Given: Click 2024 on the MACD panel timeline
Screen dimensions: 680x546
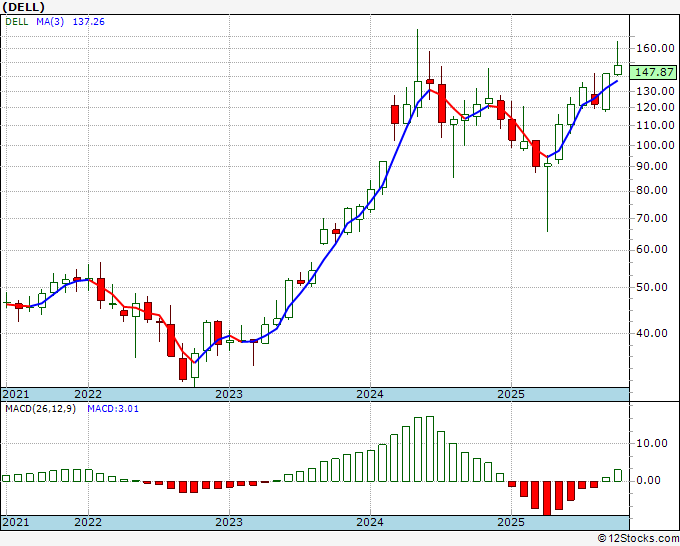Looking at the screenshot, I should point(370,522).
